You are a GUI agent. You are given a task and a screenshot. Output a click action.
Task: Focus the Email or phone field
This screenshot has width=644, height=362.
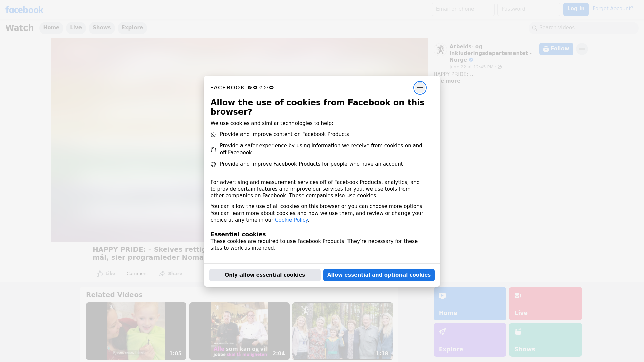[x=463, y=9]
